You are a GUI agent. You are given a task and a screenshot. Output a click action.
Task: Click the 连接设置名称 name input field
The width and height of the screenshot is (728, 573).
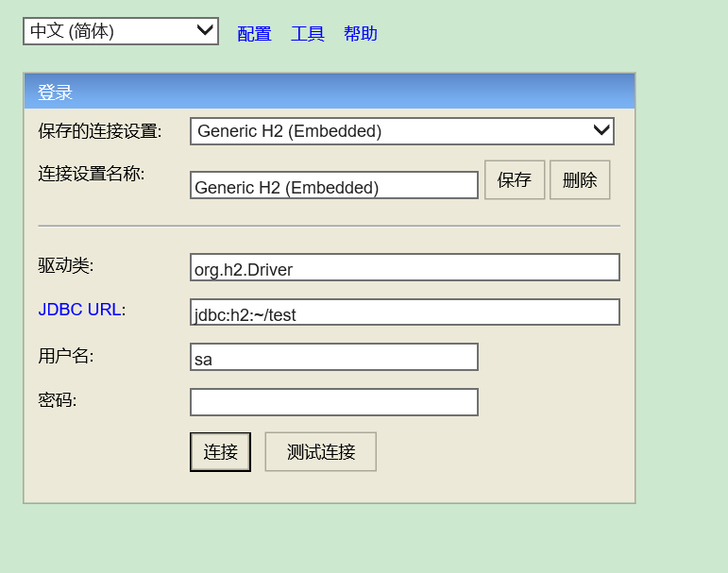pos(334,185)
